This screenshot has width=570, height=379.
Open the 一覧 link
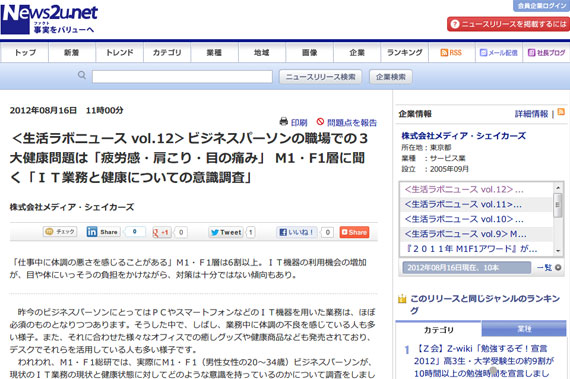(x=544, y=268)
